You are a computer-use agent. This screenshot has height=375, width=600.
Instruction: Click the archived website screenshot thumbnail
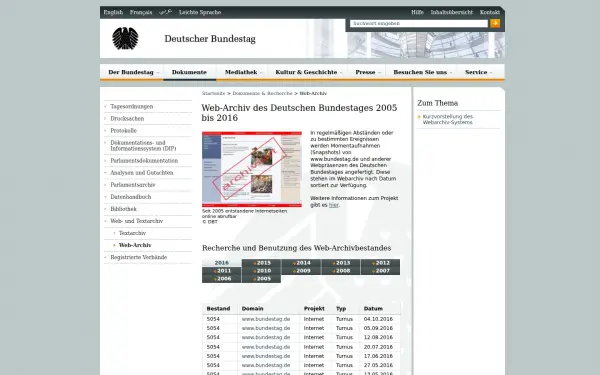[252, 169]
